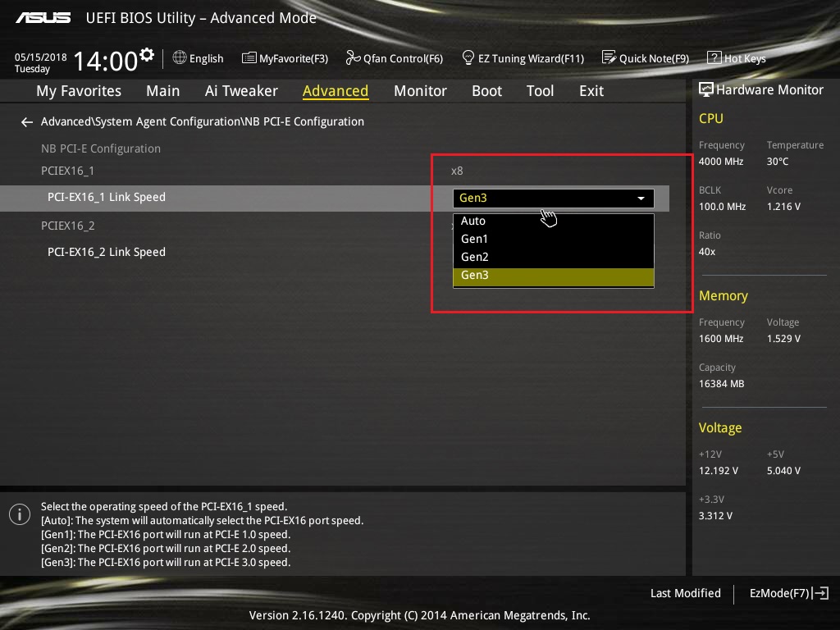Screen dimensions: 840x630
Task: Click the CPU section heading
Action: [x=711, y=118]
